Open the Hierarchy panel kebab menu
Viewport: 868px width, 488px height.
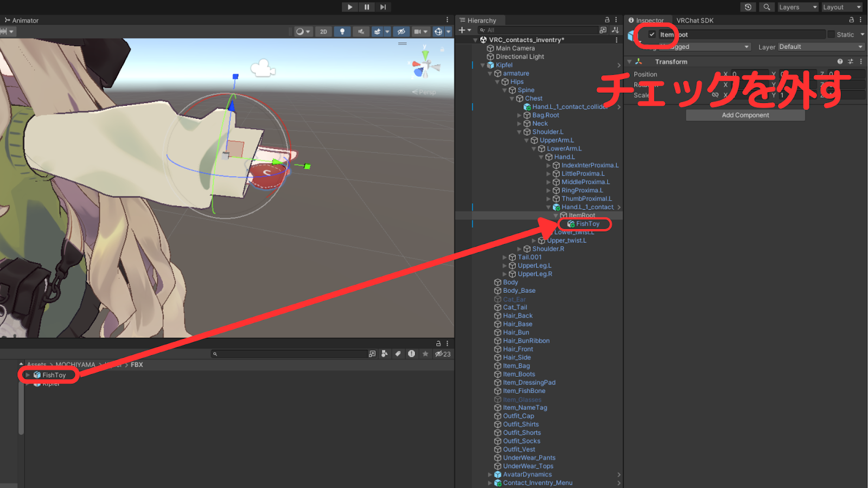tap(616, 20)
